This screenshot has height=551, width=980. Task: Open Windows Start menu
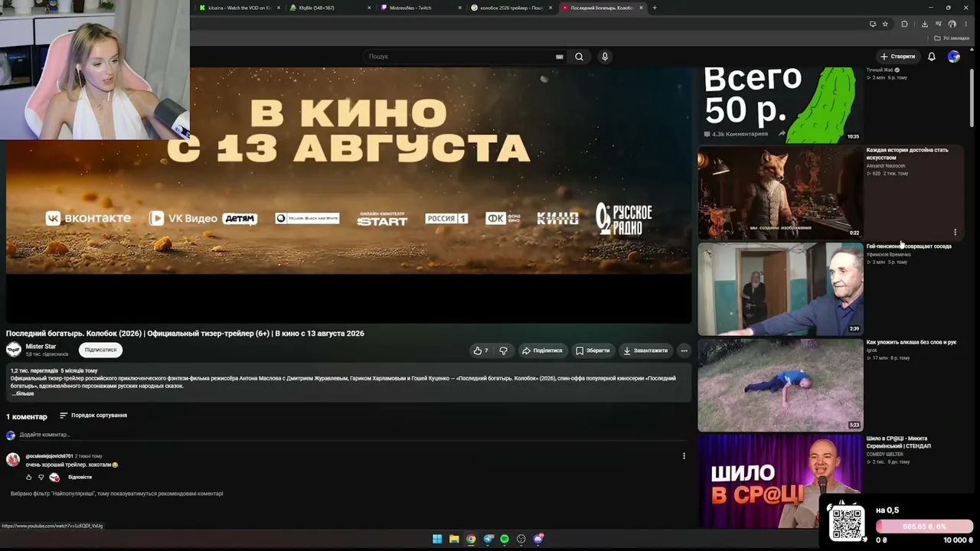point(437,539)
